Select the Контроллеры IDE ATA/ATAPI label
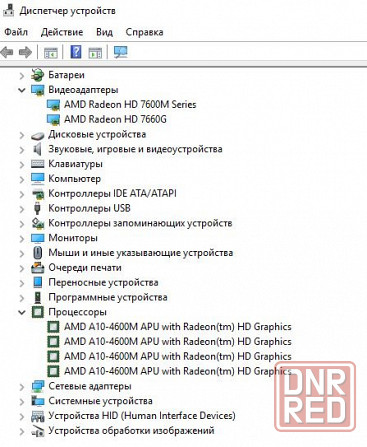367x447 pixels. click(112, 193)
